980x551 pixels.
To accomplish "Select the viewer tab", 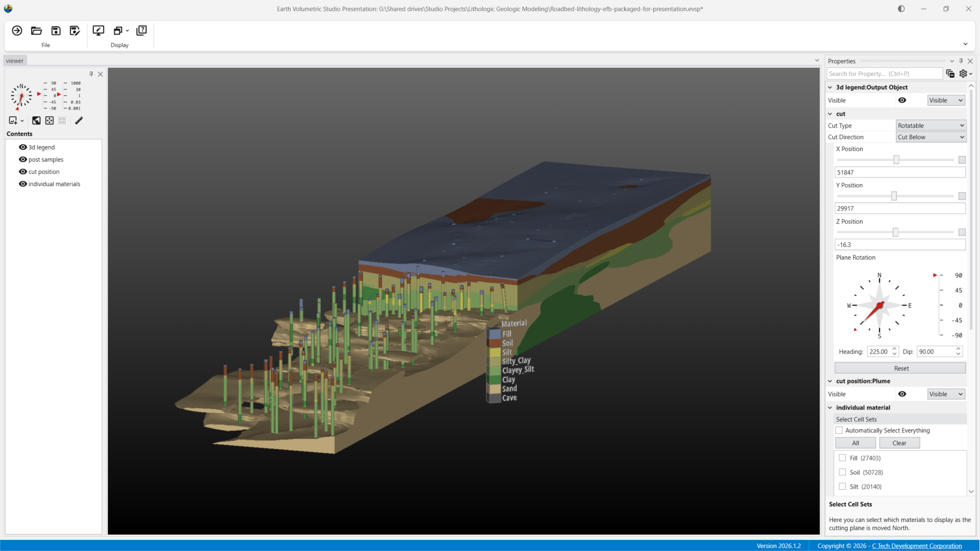I will (x=15, y=60).
